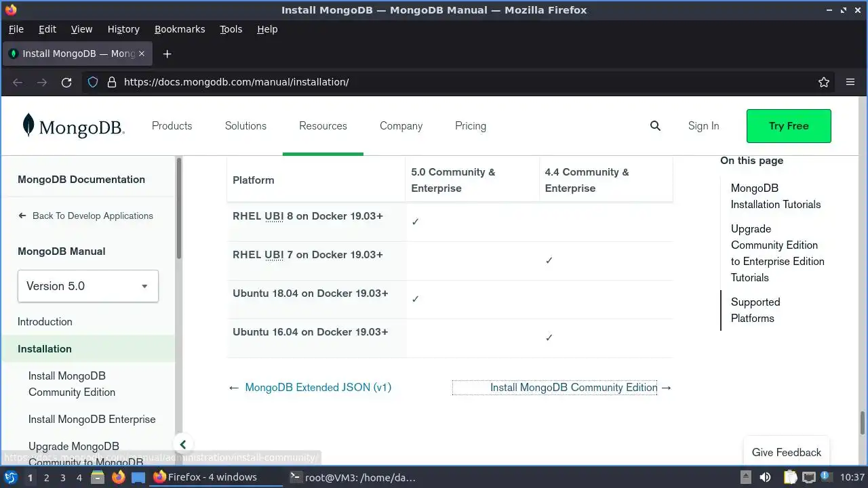Switch to workspace 3 in the taskbar

click(x=62, y=477)
